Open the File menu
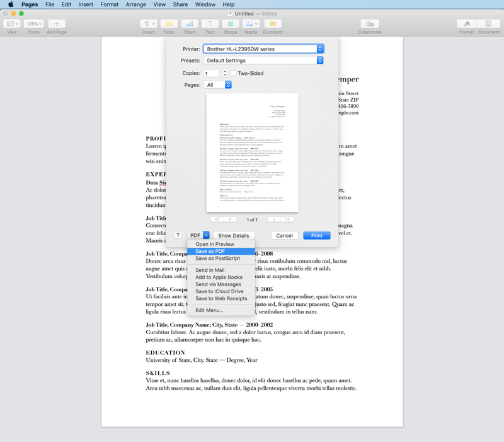Viewport: 504px width, 442px height. pyautogui.click(x=50, y=4)
